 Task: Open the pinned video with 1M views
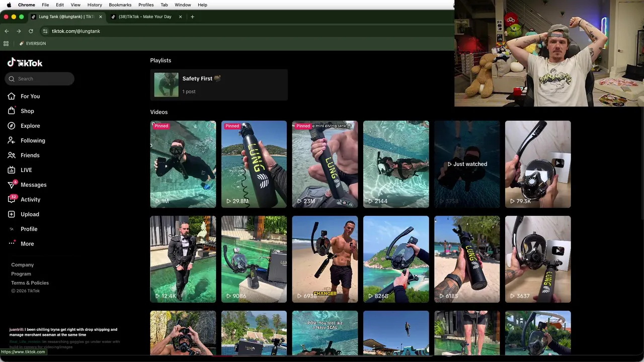(183, 164)
